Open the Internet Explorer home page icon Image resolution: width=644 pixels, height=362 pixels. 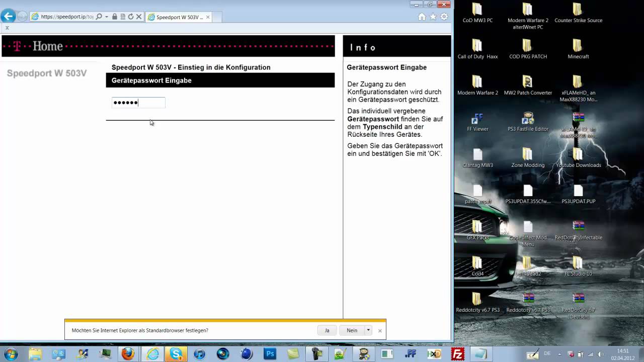[422, 17]
